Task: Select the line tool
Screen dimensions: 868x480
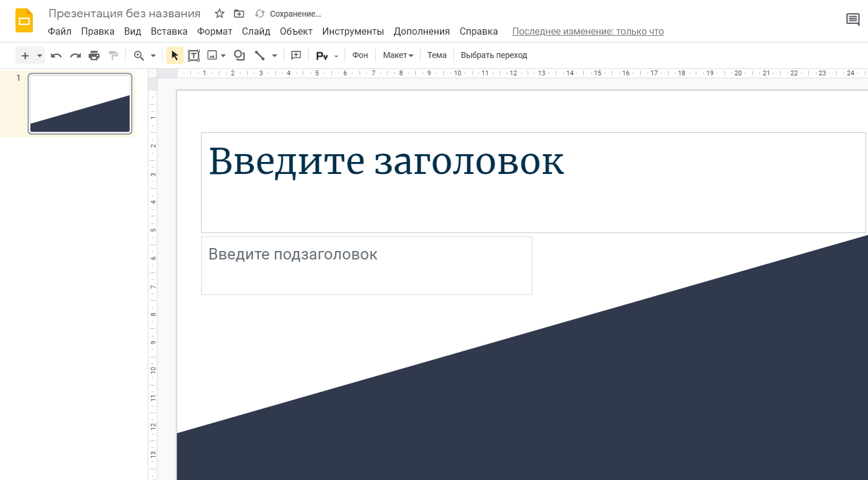Action: [x=260, y=56]
